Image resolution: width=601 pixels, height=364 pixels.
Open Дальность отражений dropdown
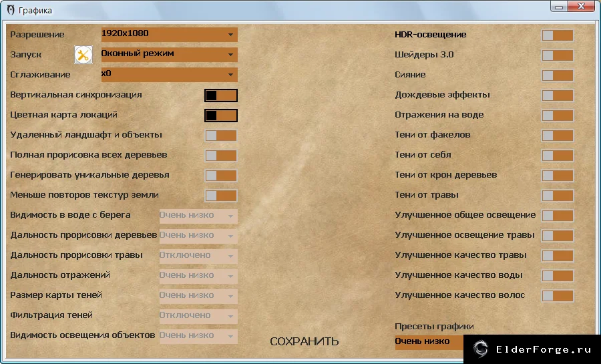pos(198,276)
